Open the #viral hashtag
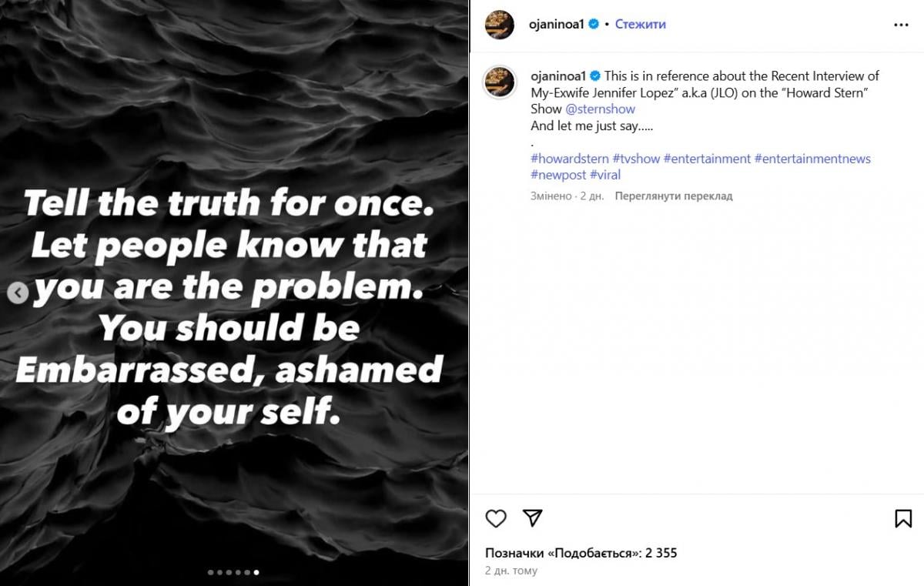The height and width of the screenshot is (586, 924). point(604,175)
